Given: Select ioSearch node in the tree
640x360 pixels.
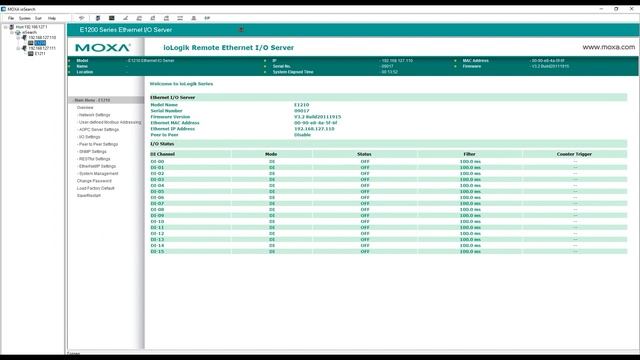Looking at the screenshot, I should [x=29, y=32].
